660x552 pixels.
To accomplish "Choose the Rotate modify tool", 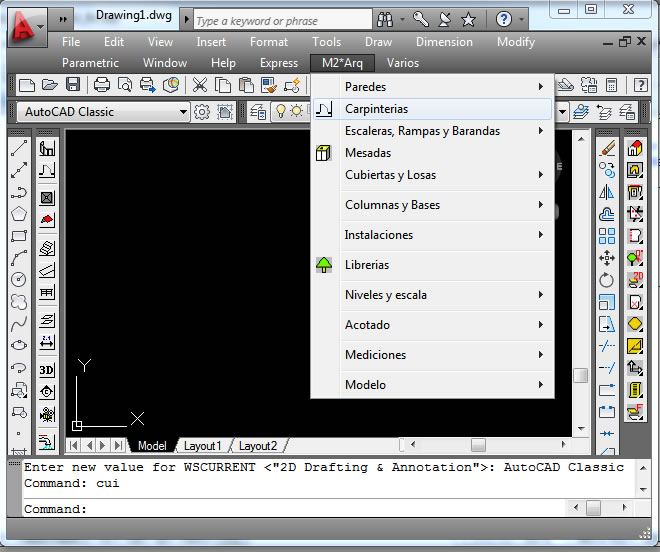I will click(607, 280).
